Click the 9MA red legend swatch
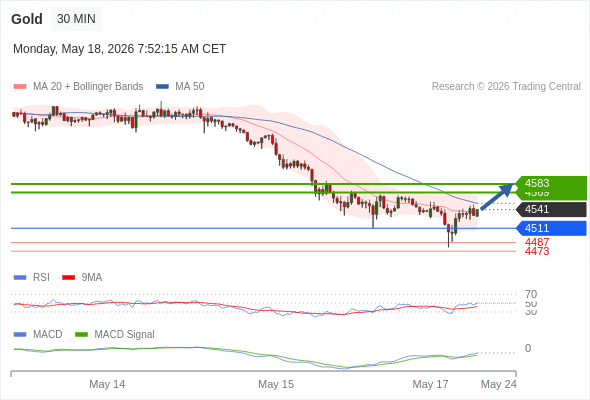590x400 pixels. (68, 278)
